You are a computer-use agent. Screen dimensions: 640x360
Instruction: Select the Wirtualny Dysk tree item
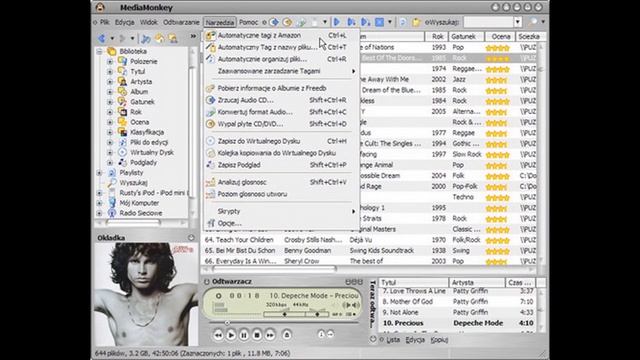pos(152,152)
